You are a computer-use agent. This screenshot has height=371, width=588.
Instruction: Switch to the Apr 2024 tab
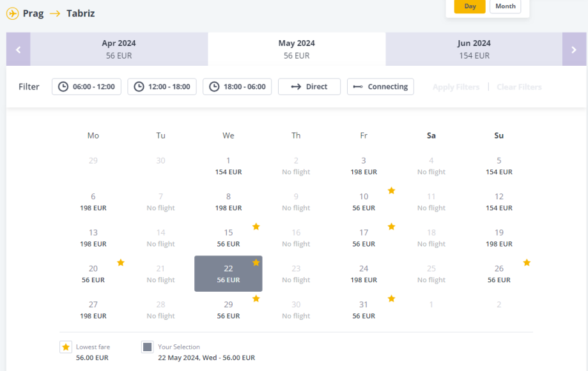[119, 49]
